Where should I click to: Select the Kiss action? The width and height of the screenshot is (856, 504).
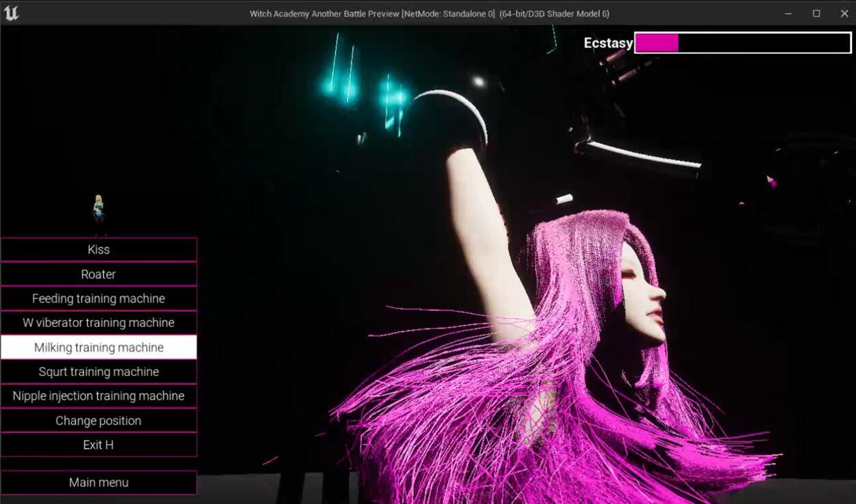(98, 249)
